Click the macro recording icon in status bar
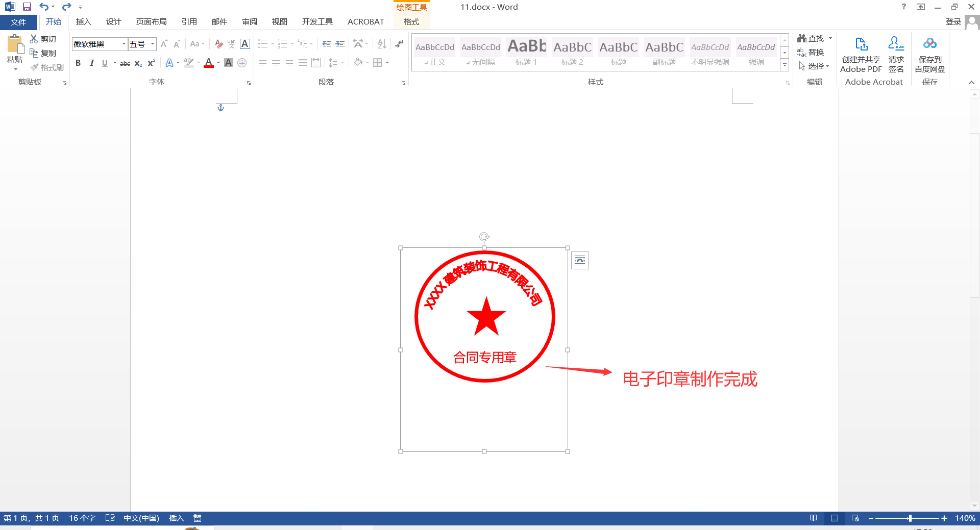 pos(198,518)
